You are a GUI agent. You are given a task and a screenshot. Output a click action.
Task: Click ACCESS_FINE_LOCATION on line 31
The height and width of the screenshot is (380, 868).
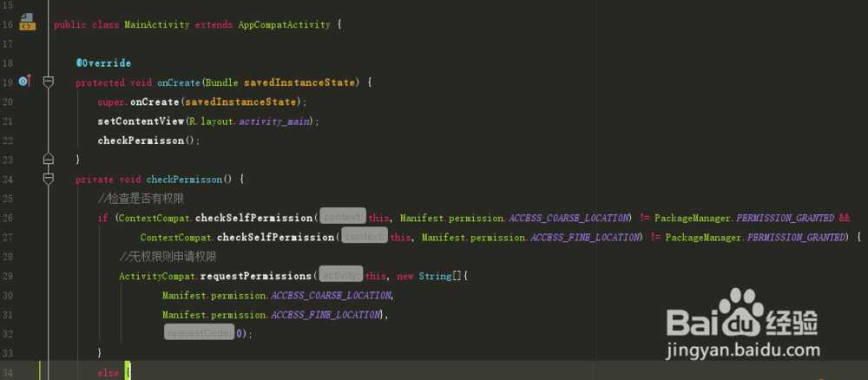point(325,315)
